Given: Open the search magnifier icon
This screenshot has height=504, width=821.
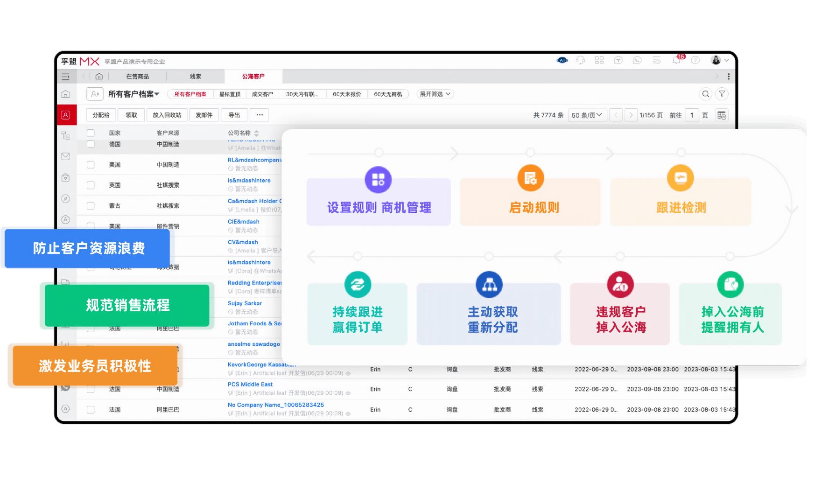Looking at the screenshot, I should pos(706,94).
